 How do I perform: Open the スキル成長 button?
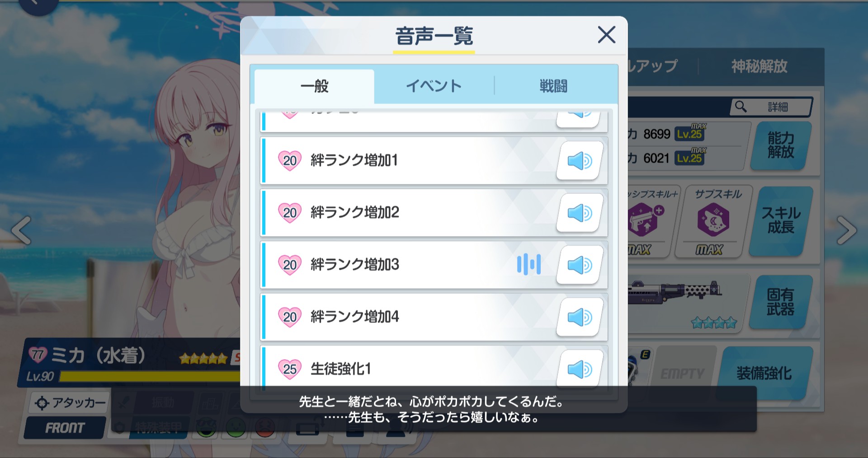[x=781, y=220]
